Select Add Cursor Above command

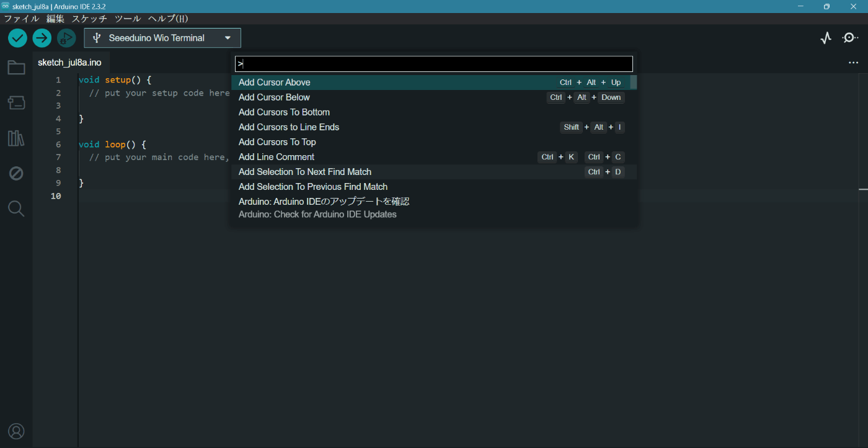431,83
